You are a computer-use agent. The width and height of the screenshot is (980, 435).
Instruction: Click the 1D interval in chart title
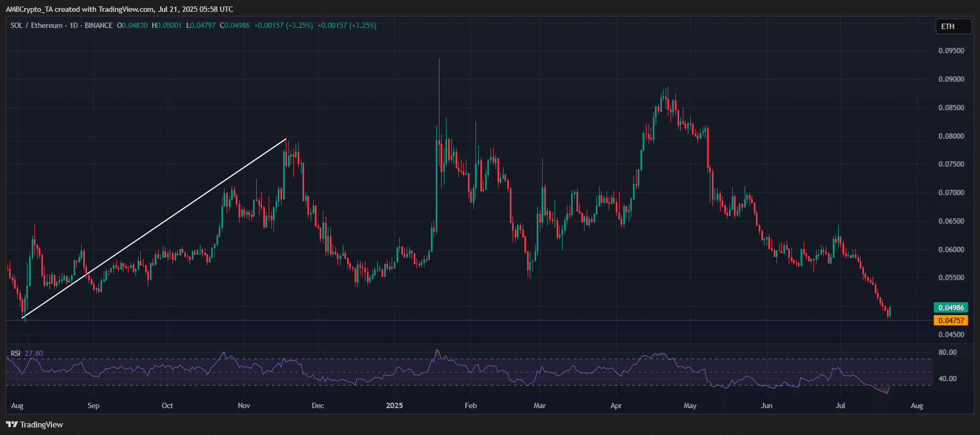(x=74, y=25)
